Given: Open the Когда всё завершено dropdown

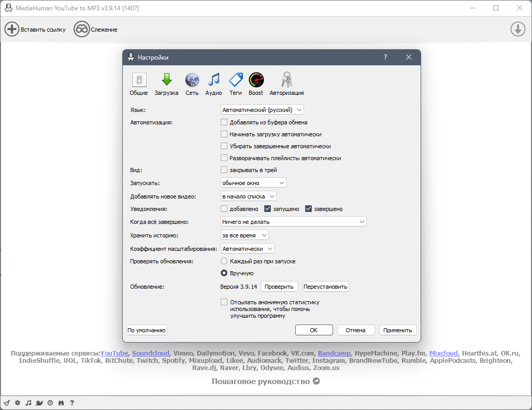Looking at the screenshot, I should pos(294,222).
